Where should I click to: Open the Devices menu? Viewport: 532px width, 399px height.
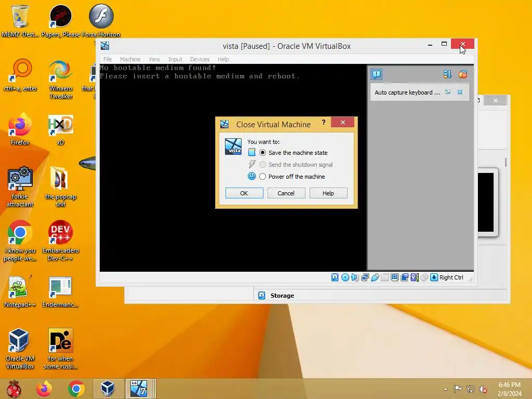pyautogui.click(x=199, y=59)
